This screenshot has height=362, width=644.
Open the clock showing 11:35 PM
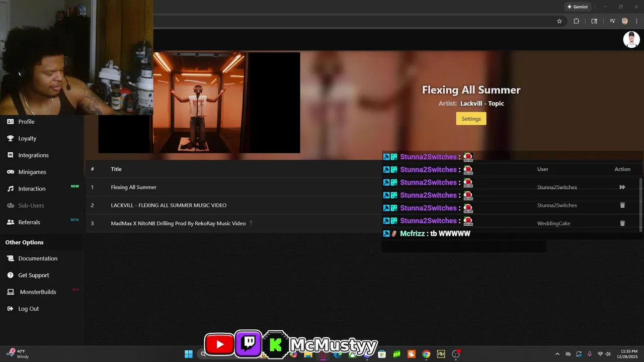(629, 354)
